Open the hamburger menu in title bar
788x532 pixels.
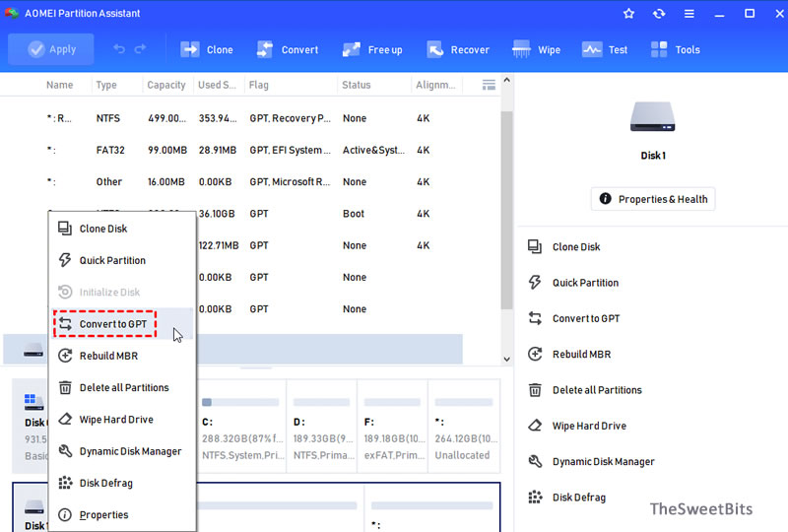(x=689, y=14)
